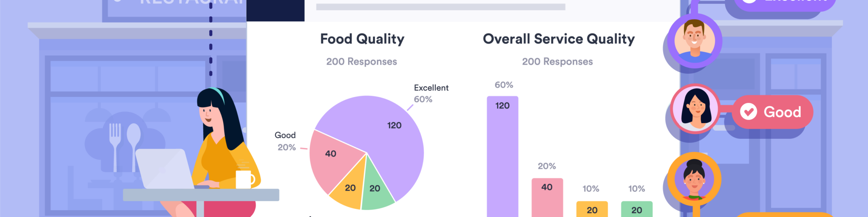The image size is (868, 217).
Task: Select the black-haired woman's avatar in pink circle
Action: 696,108
